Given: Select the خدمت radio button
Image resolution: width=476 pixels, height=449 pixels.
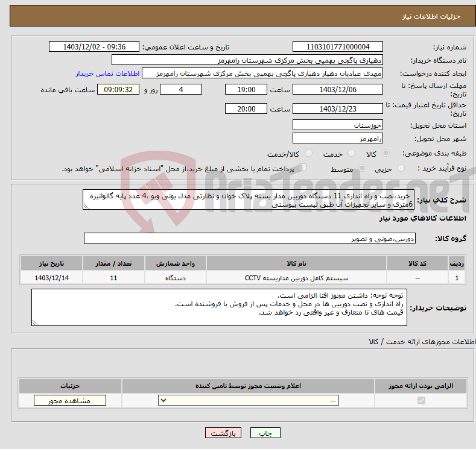Looking at the screenshot, I should tap(351, 153).
